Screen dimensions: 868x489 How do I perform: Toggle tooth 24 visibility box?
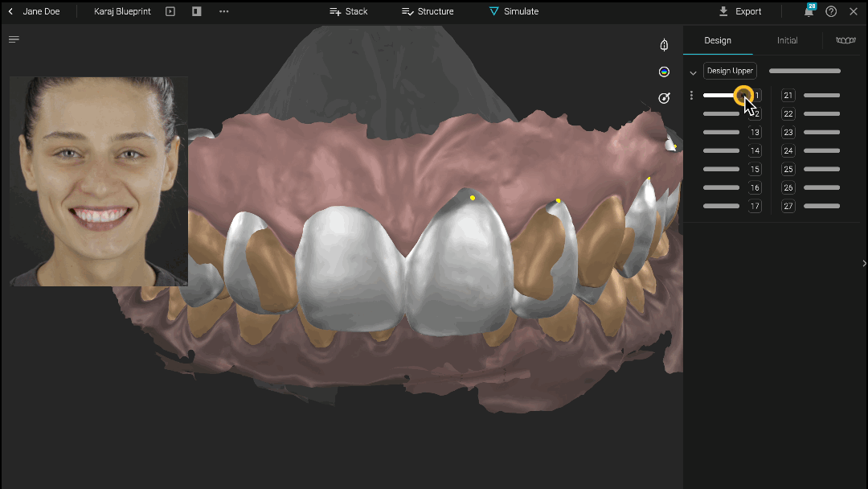coord(788,150)
